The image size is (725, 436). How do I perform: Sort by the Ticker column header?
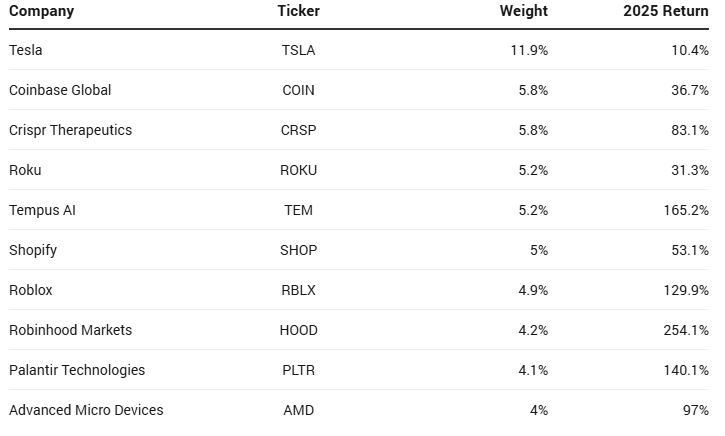[x=298, y=11]
